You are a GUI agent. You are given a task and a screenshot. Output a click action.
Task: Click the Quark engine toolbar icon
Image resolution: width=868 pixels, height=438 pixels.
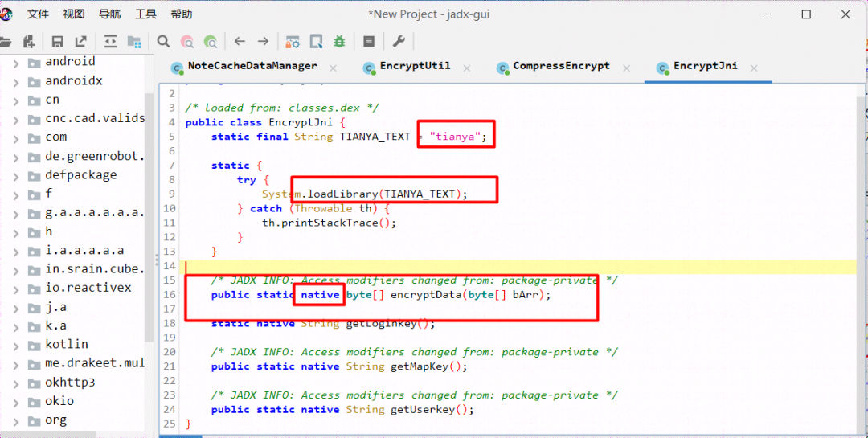(x=316, y=41)
